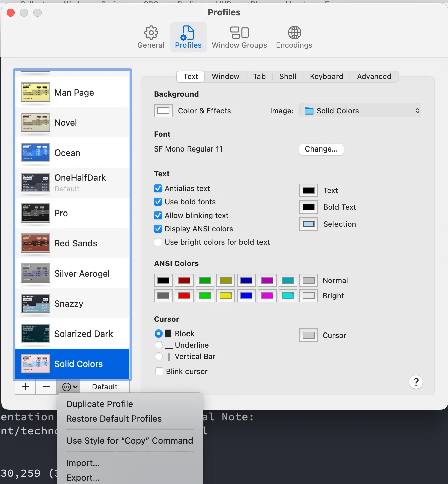
Task: Select the Ocean profile thumbnail
Action: tap(35, 153)
